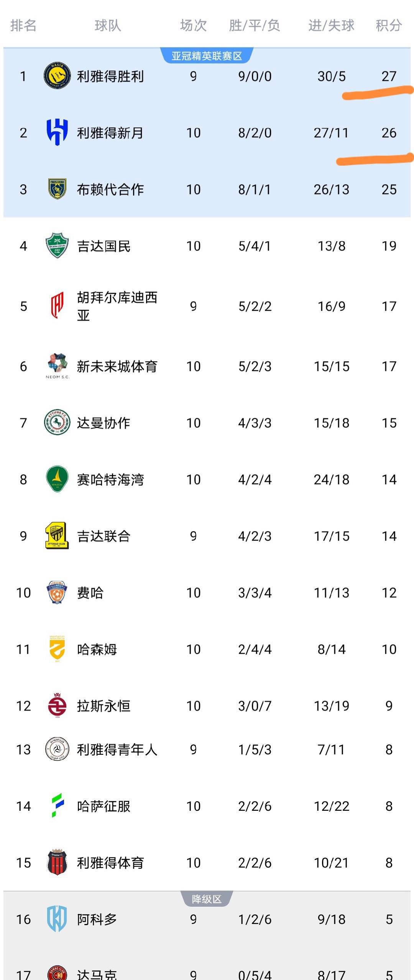Tap the 积分 column header
The height and width of the screenshot is (980, 414).
pyautogui.click(x=389, y=26)
